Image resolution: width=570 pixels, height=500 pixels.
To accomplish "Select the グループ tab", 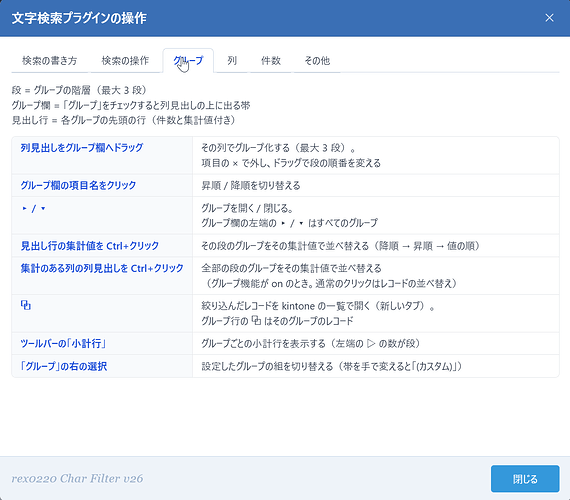I will [x=188, y=60].
